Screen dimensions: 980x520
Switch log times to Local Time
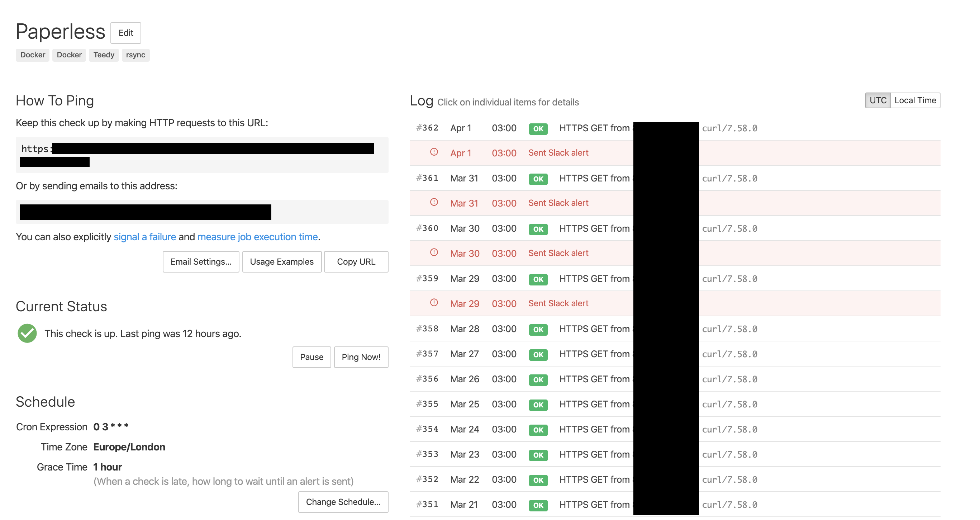[x=915, y=100]
